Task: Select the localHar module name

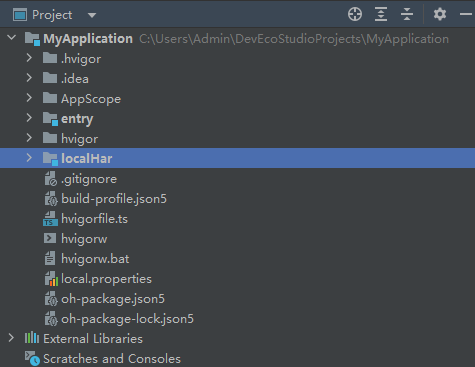Action: (87, 159)
